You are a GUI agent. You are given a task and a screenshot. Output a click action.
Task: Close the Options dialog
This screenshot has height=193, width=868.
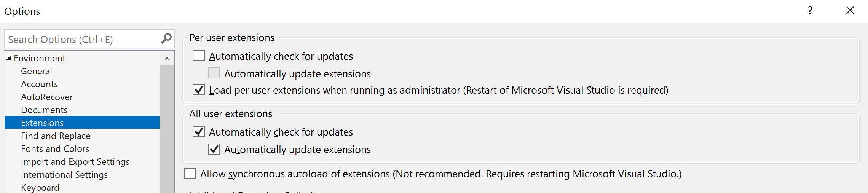pos(850,11)
